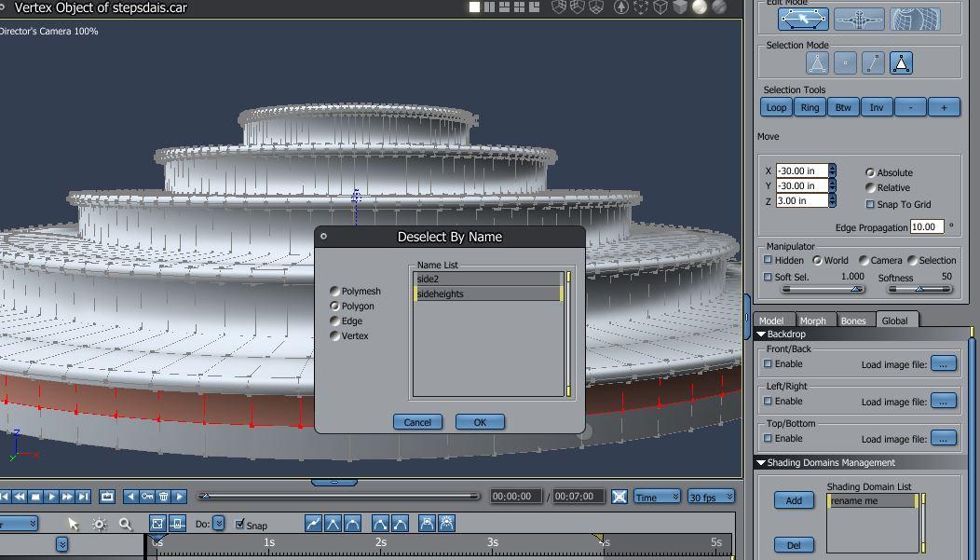Toggle the Soft Sel. checkbox
The image size is (980, 560).
click(x=769, y=276)
